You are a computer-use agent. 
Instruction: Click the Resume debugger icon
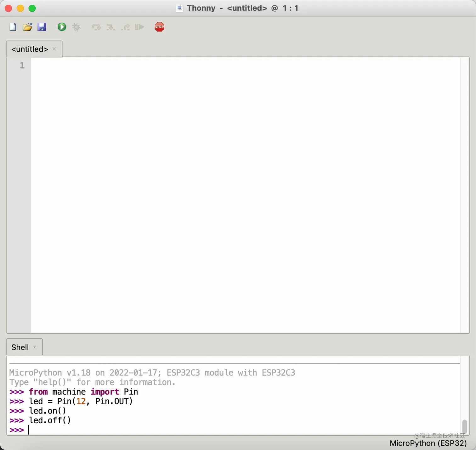(139, 27)
